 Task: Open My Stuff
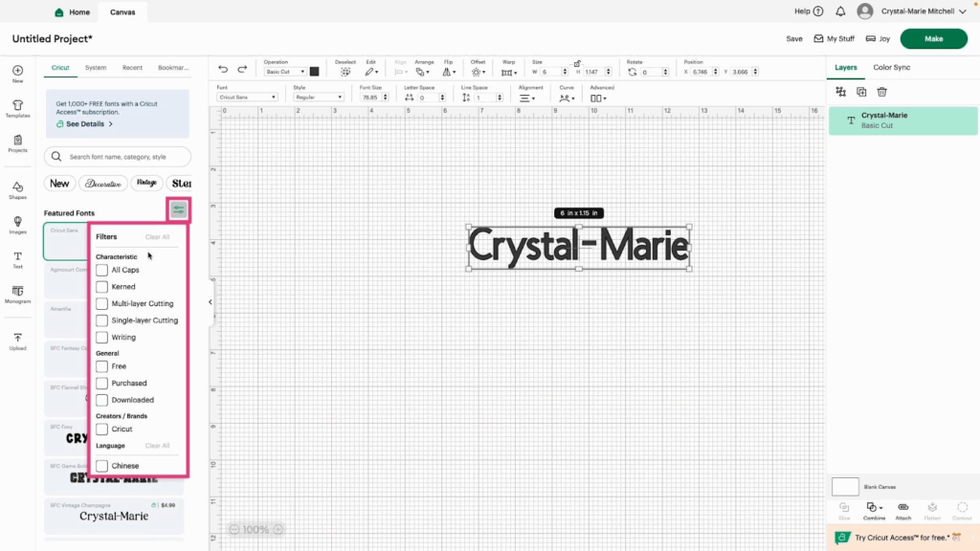tap(834, 38)
